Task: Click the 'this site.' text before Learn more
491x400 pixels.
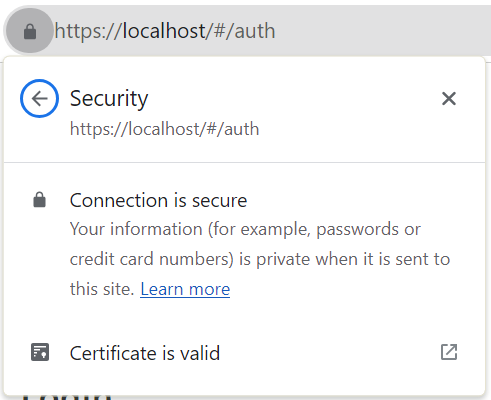Action: [x=102, y=289]
